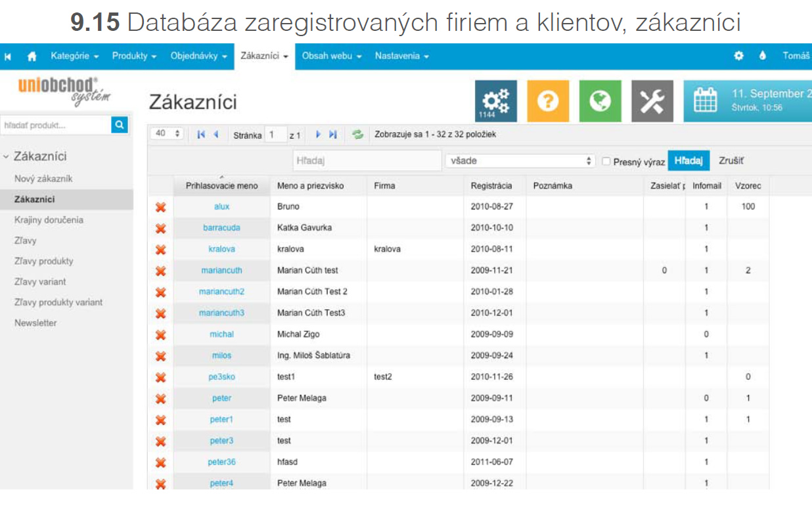This screenshot has width=812, height=519.
Task: Click the settings gear icon in top bar
Action: point(738,56)
